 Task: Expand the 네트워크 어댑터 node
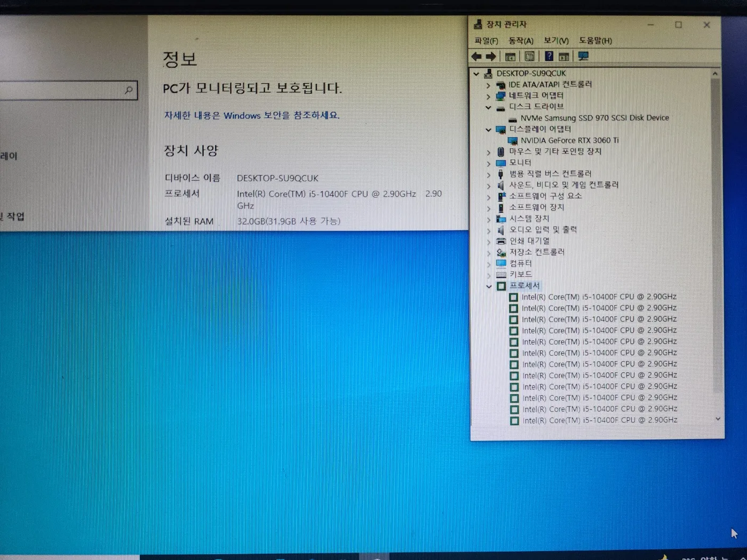click(x=488, y=97)
